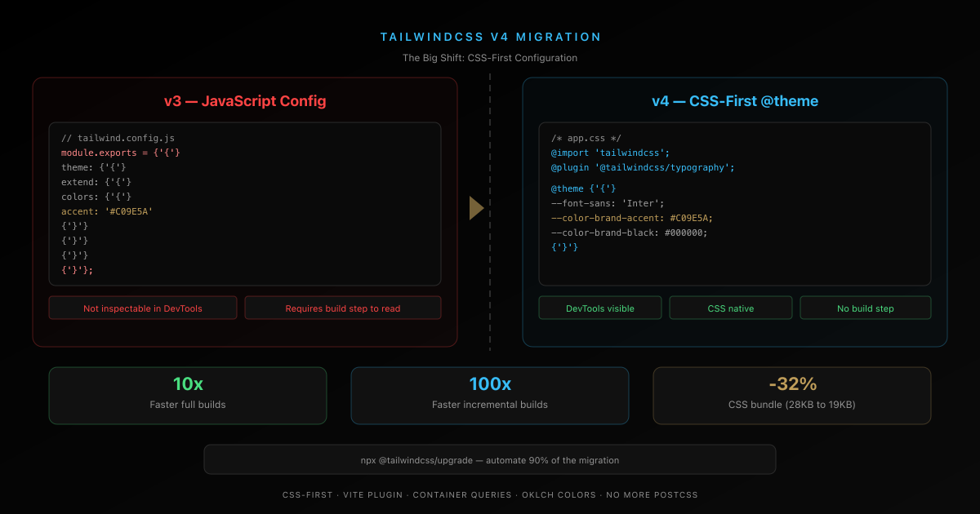Select the "v3 — JavaScript Config" panel header

coord(244,100)
